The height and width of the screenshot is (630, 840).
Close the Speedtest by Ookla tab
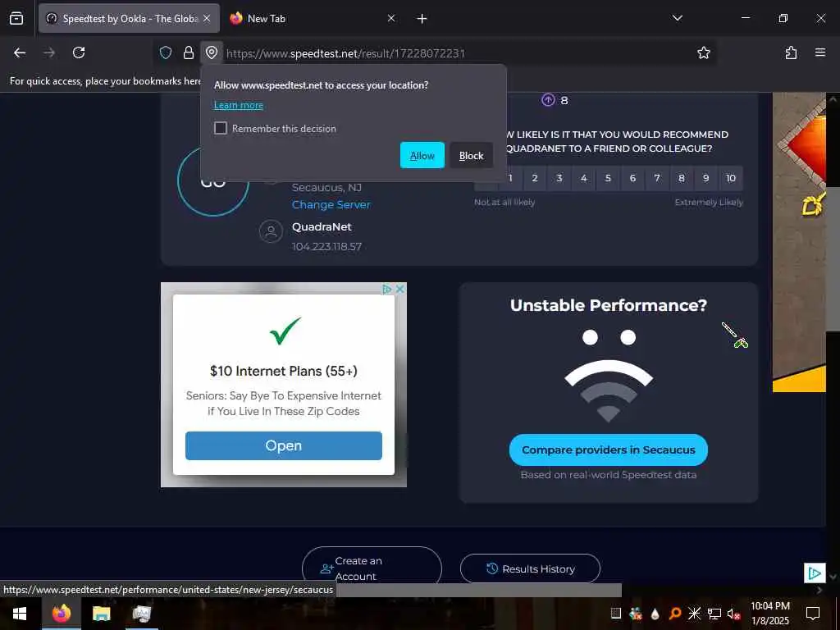click(207, 18)
